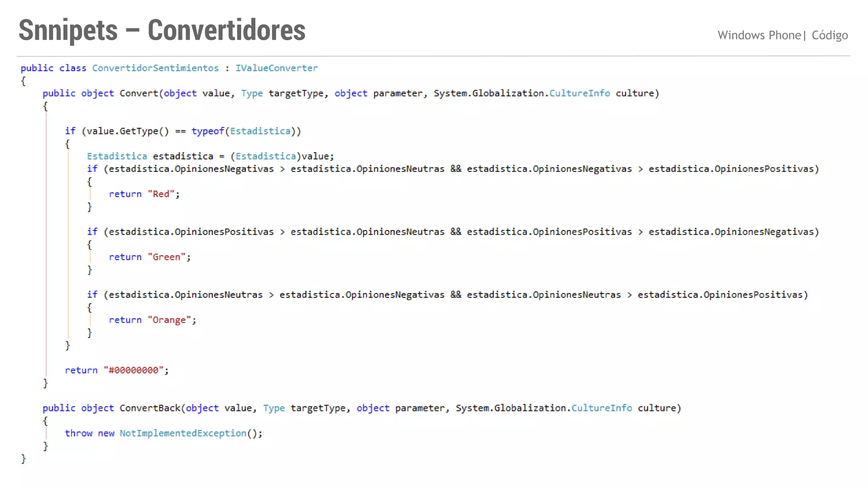Screen dimensions: 868x488
Task: Click the 'Código' header label
Action: (829, 35)
